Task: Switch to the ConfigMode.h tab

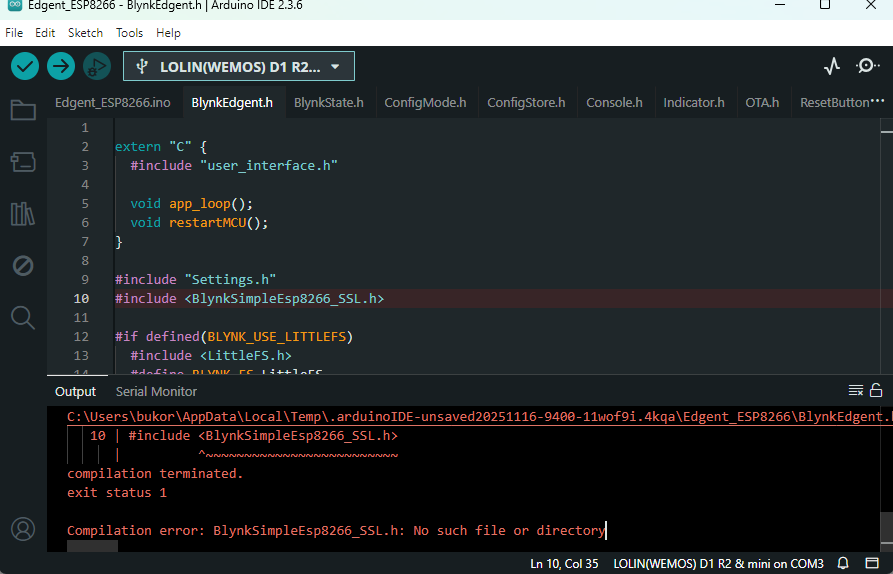Action: pyautogui.click(x=425, y=102)
